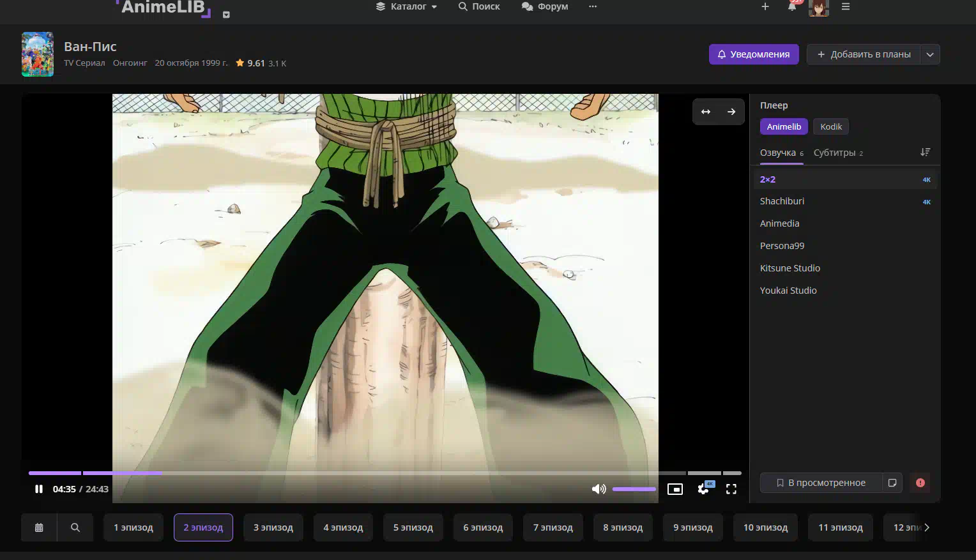Select 1 эпизод
The height and width of the screenshot is (560, 976).
[x=133, y=527]
